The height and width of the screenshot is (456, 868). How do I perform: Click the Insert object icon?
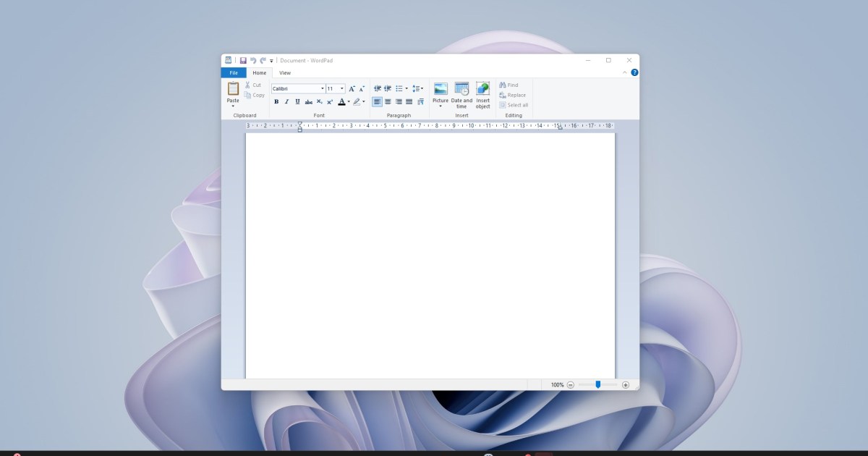(482, 89)
